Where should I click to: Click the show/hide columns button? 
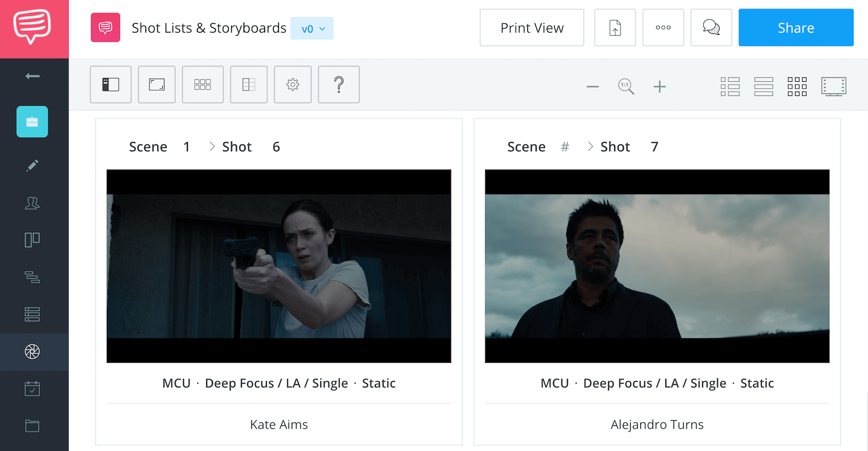coord(249,84)
